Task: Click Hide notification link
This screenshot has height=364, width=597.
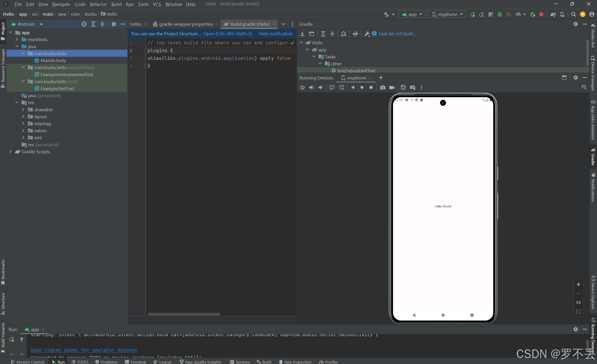Action: pos(275,34)
